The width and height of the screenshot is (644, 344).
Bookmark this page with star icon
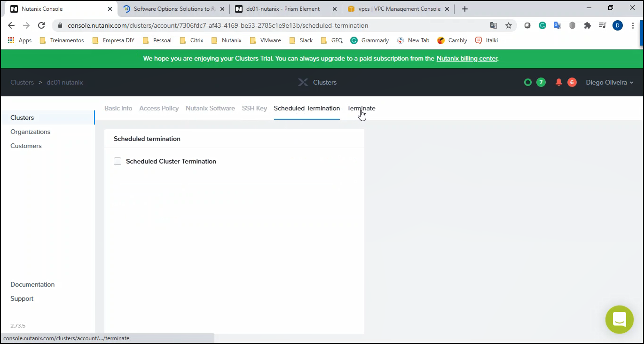click(x=508, y=25)
